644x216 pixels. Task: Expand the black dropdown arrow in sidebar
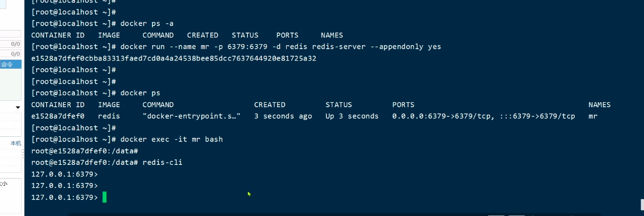click(x=18, y=107)
